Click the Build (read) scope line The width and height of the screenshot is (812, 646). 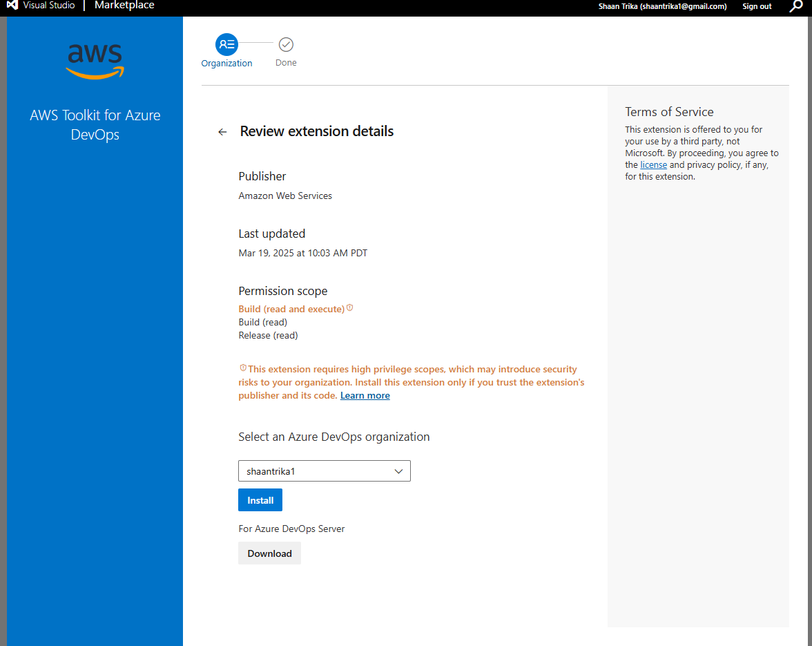coord(262,322)
